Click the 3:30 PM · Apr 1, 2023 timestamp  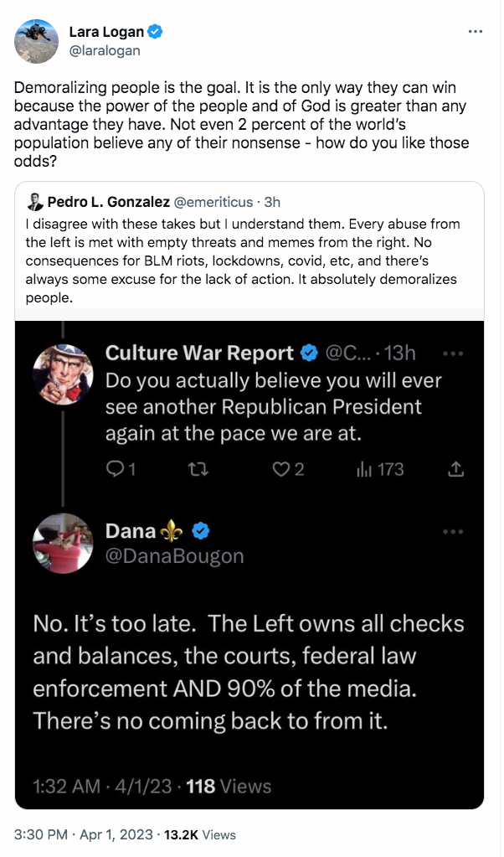84,834
